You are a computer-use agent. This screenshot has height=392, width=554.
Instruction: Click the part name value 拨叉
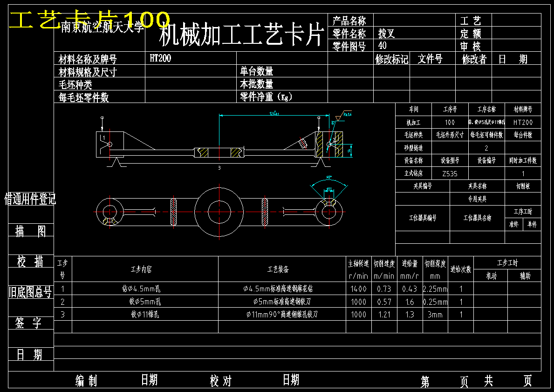tap(386, 34)
